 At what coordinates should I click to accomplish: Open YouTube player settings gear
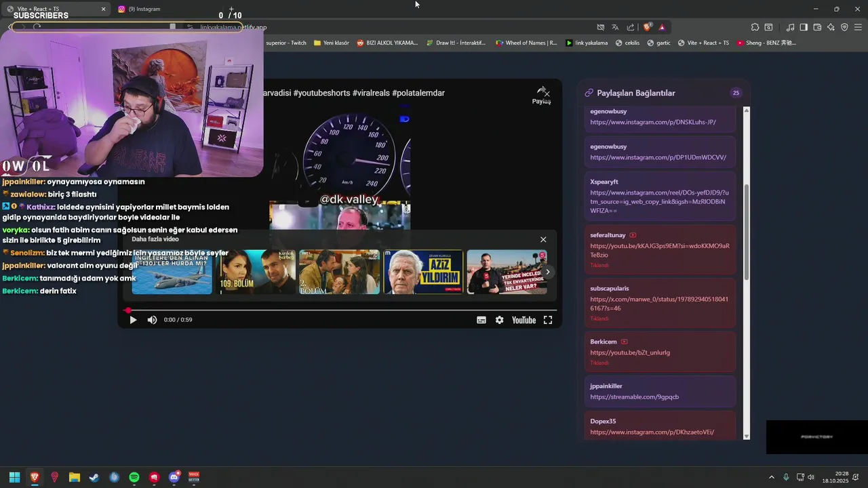coord(500,320)
